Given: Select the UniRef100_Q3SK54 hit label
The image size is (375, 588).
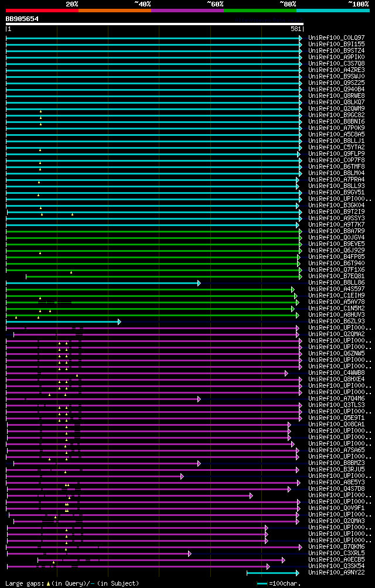Looking at the screenshot, I should [336, 566].
